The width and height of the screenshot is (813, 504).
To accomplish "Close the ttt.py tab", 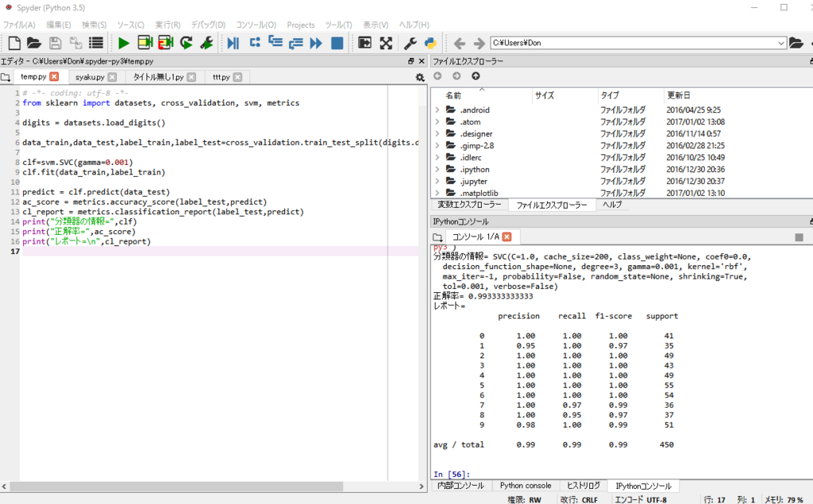I will tap(237, 77).
